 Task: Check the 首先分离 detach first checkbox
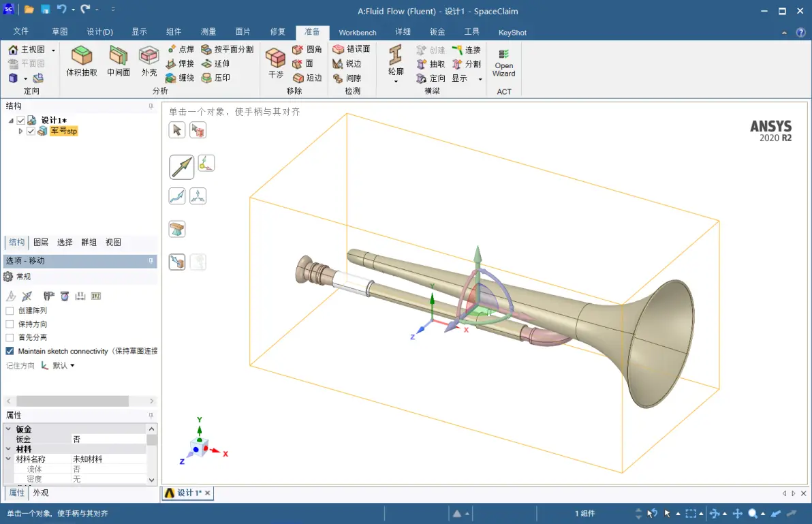[10, 337]
